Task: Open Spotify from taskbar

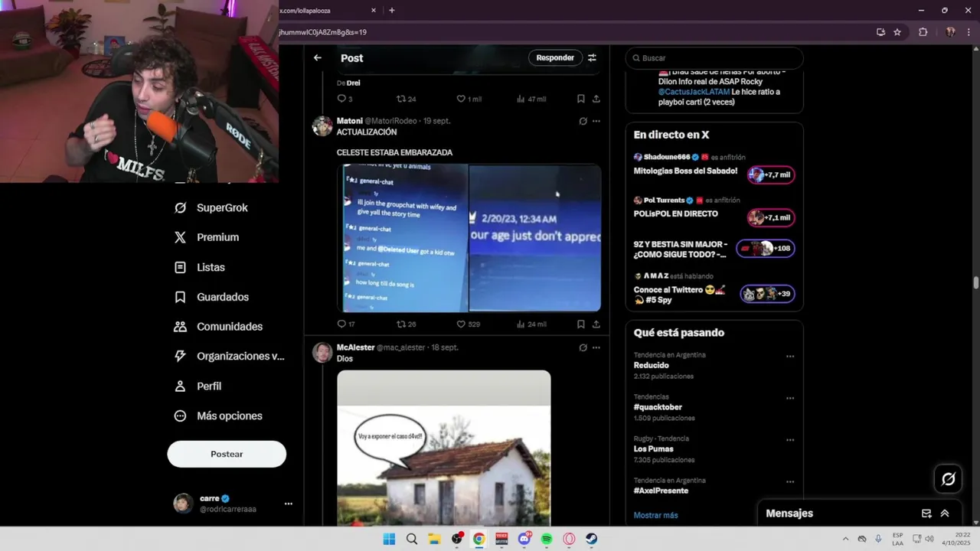Action: point(547,539)
